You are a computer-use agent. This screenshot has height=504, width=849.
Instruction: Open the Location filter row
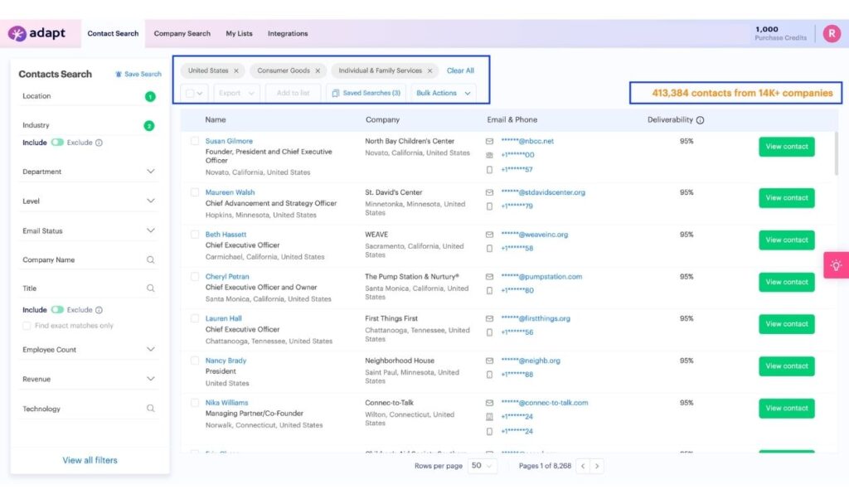click(89, 96)
